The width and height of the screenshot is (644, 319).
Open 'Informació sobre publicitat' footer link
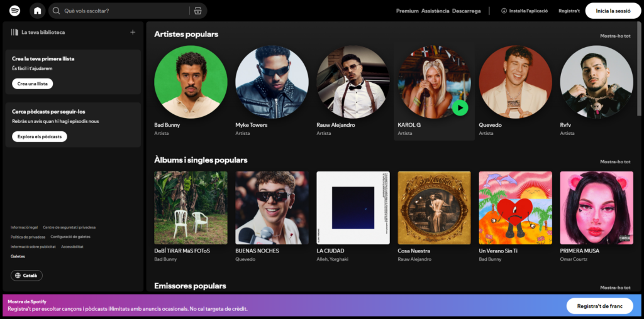(x=33, y=247)
